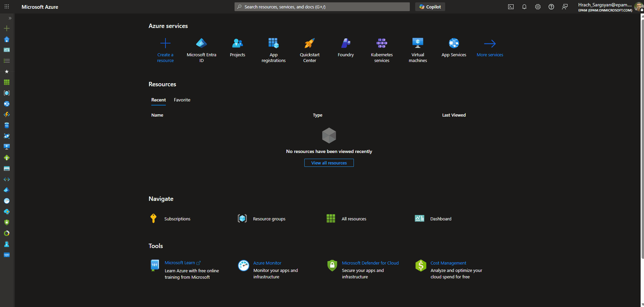Switch to the Favorite resources tab

point(182,100)
